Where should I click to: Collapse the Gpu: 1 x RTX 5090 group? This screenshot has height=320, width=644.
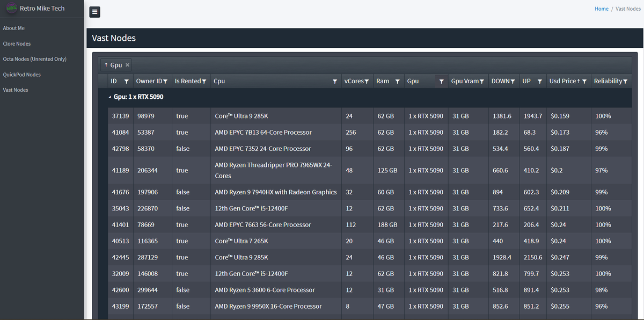(x=110, y=97)
